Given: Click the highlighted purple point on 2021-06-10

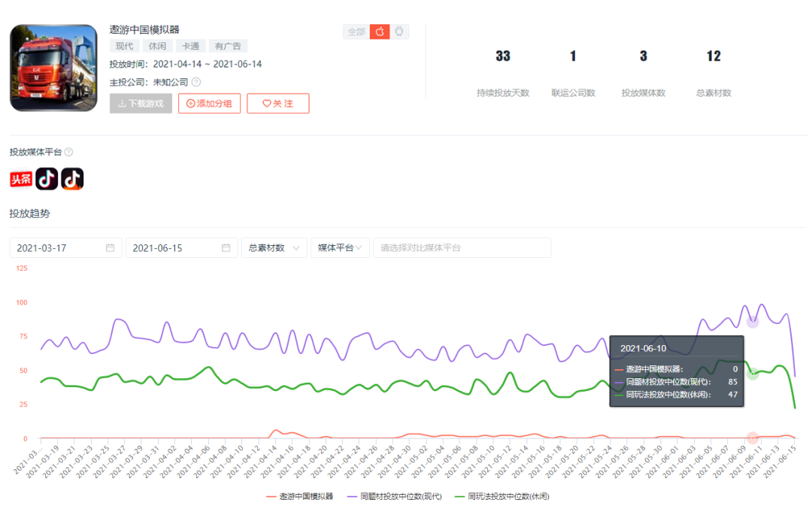Looking at the screenshot, I should [x=753, y=322].
